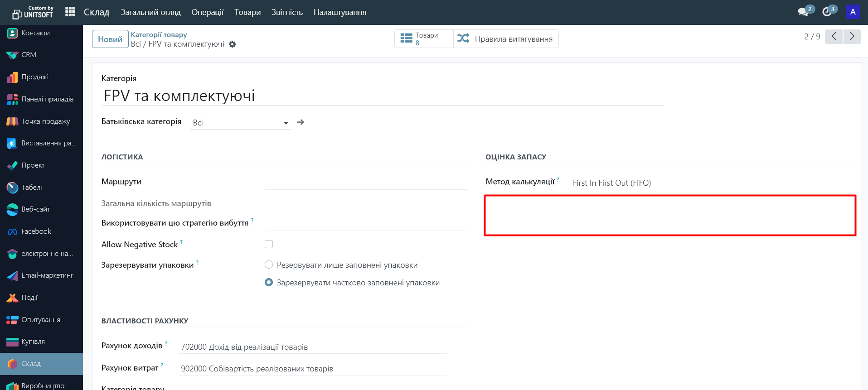868x390 pixels.
Task: Go to next record arrow
Action: (x=852, y=36)
